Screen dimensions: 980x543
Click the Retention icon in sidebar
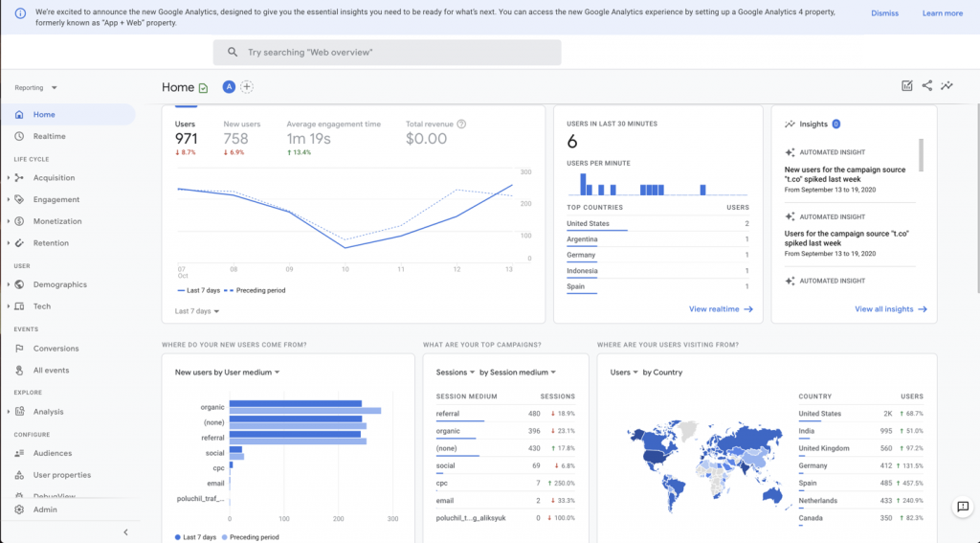(19, 243)
